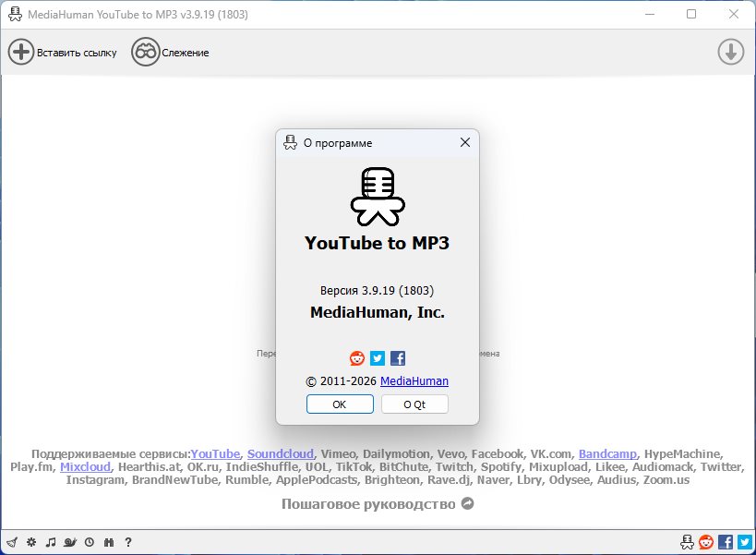The width and height of the screenshot is (756, 555).
Task: Click the binoculars icon in bottom bar
Action: click(x=109, y=542)
